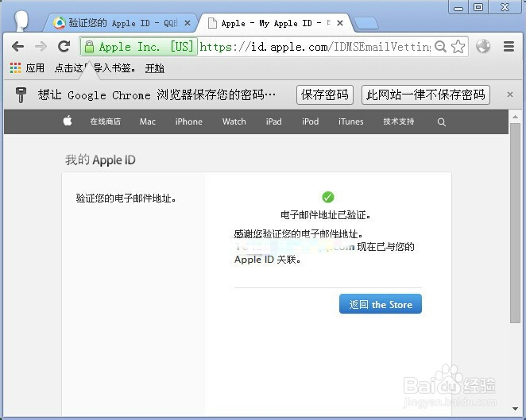Viewport: 526px width, 420px height.
Task: Click the Chrome user profile avatar icon
Action: click(x=21, y=21)
